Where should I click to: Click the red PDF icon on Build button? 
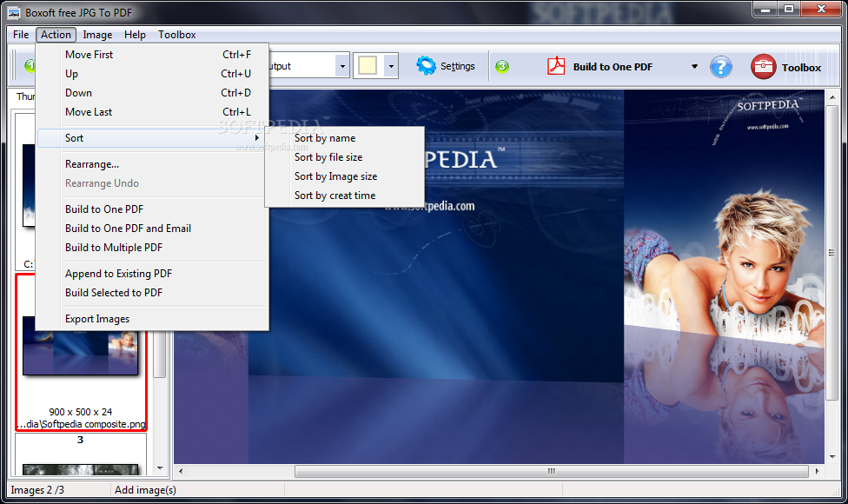coord(556,66)
